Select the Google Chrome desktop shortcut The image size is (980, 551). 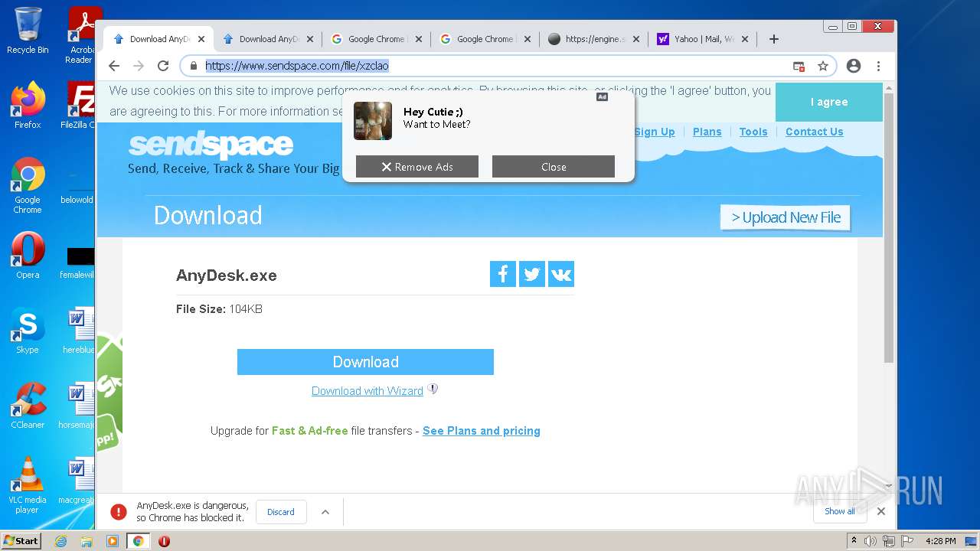[28, 185]
